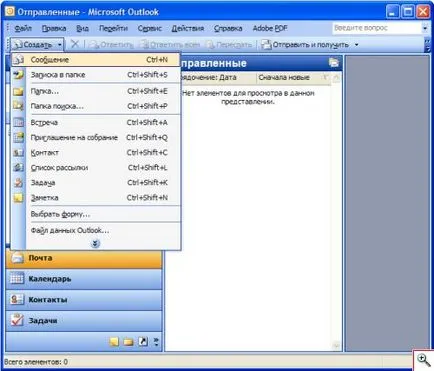Select Список рассылки entry

pyautogui.click(x=96, y=167)
